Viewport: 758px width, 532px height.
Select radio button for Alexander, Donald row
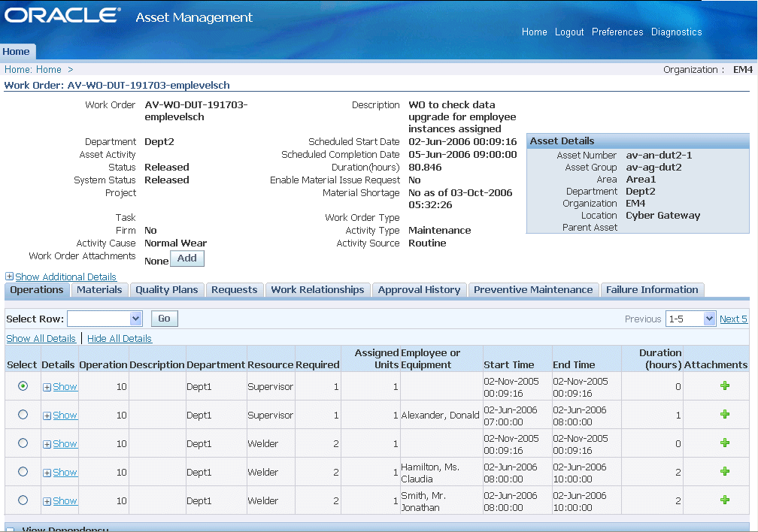[23, 415]
